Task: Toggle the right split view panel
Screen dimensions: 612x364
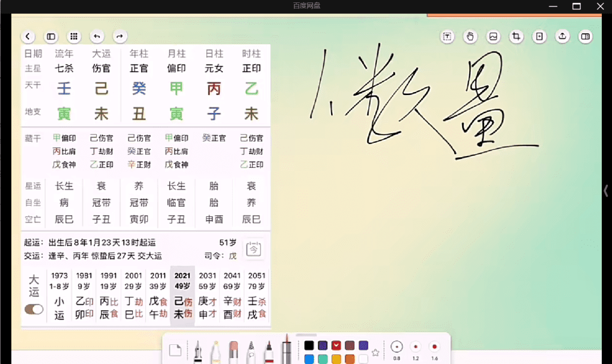Action: [x=586, y=36]
